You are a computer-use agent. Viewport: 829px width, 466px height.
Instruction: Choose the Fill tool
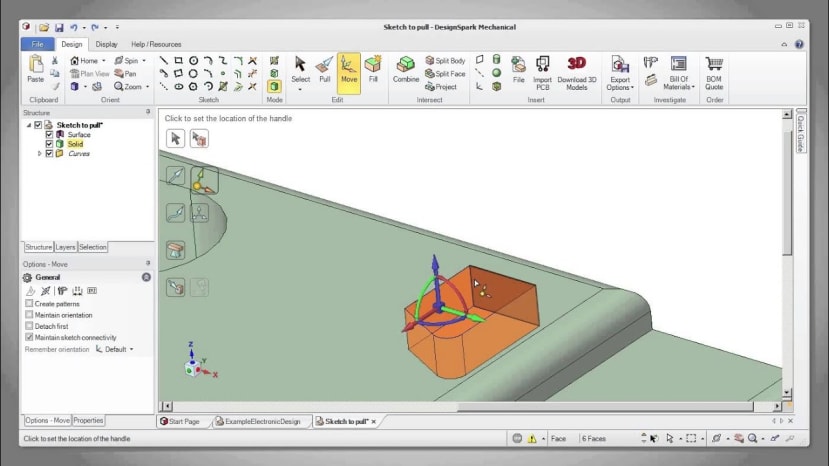(x=373, y=70)
